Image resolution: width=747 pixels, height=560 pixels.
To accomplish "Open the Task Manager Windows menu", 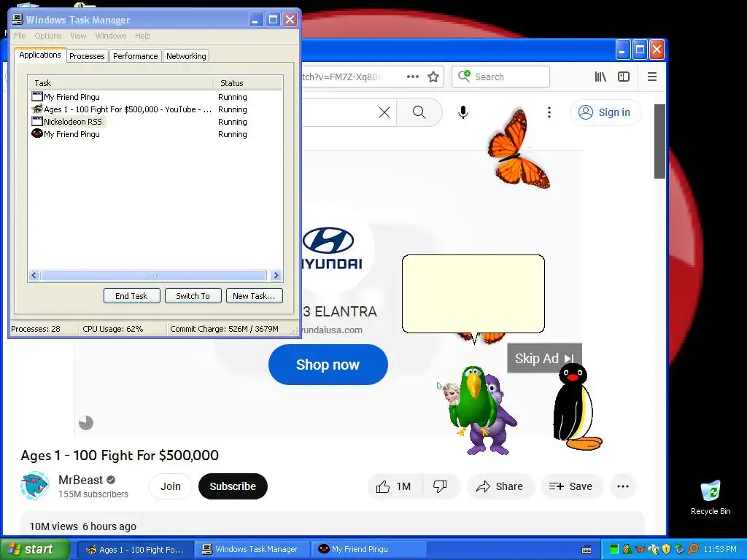I will [x=111, y=36].
